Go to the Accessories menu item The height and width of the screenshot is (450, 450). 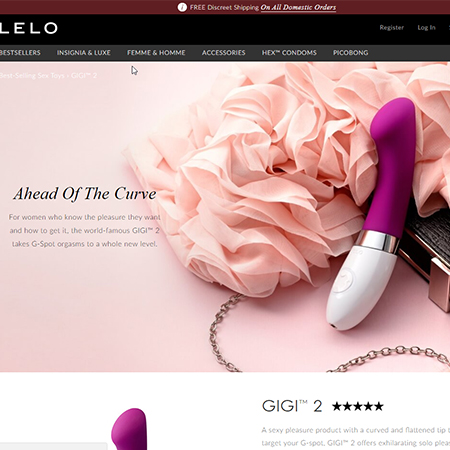(223, 53)
